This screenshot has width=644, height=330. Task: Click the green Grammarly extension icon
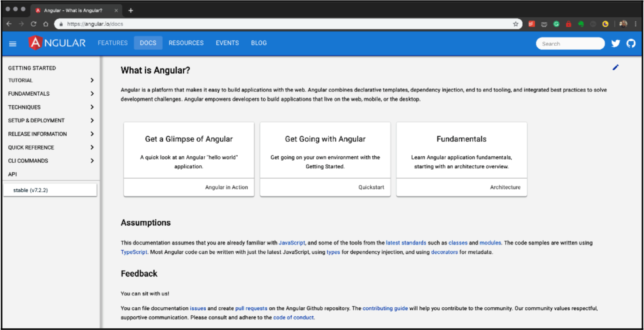556,24
